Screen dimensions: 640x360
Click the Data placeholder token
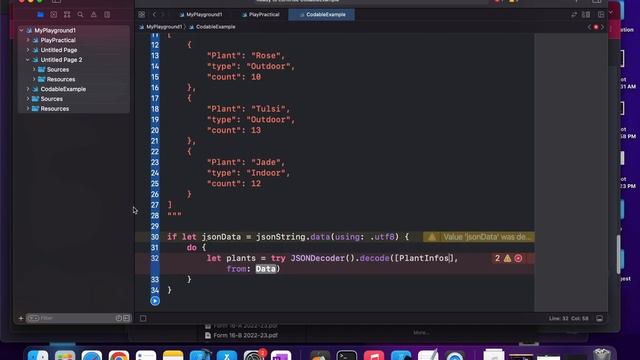(x=266, y=269)
